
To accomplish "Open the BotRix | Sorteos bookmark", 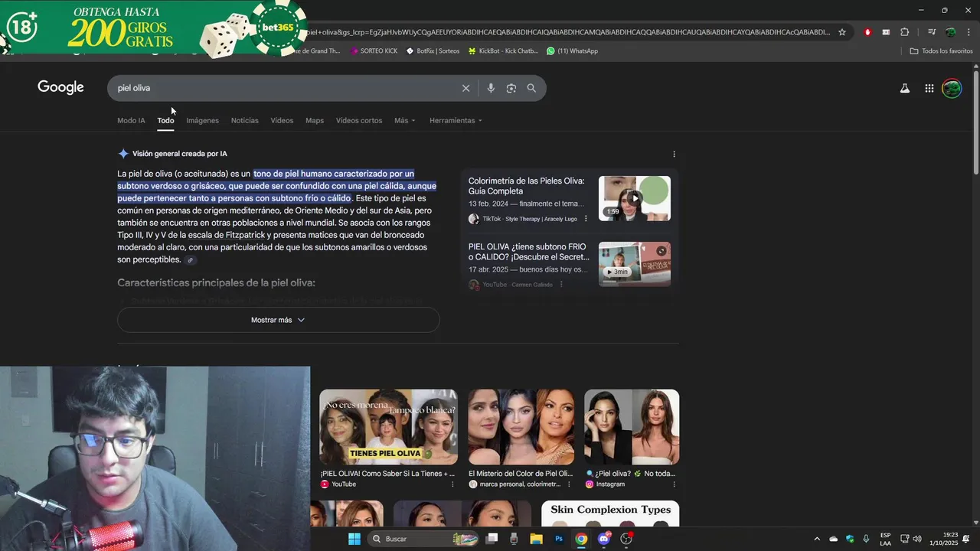I will tap(433, 51).
